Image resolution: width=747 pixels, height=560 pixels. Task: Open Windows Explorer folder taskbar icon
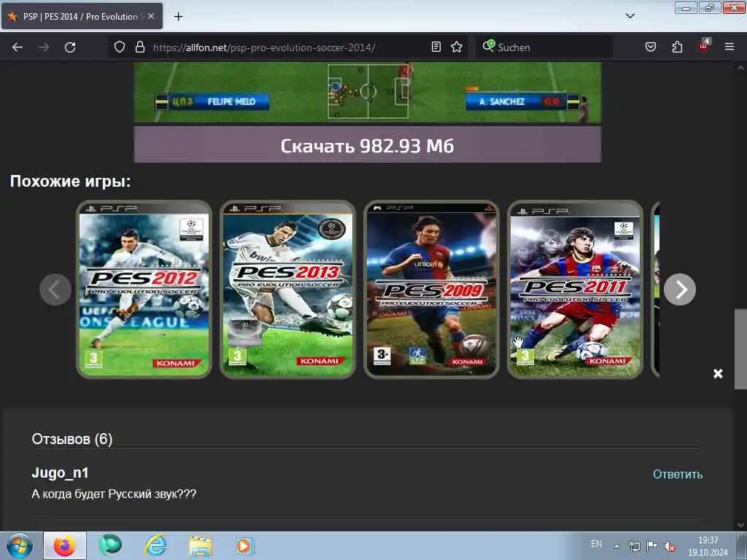point(201,545)
